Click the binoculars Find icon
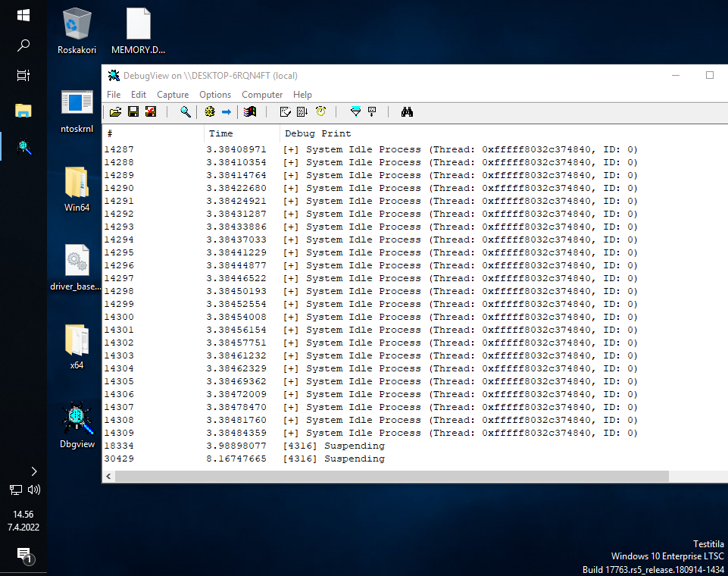This screenshot has width=728, height=576. [407, 112]
